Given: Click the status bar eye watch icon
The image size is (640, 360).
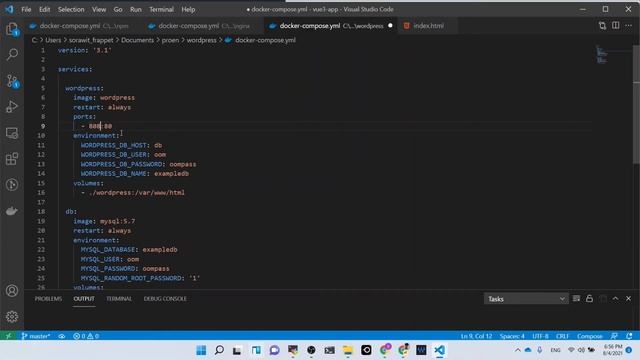Looking at the screenshot, I should point(62,336).
